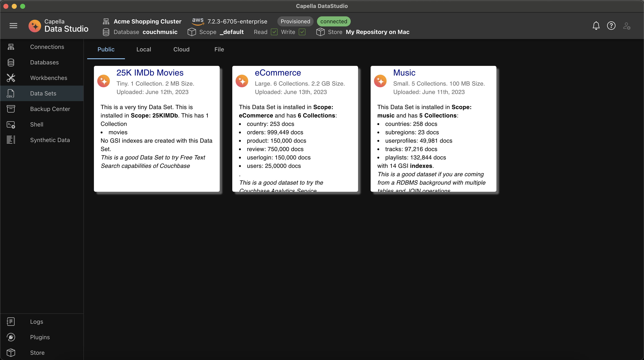Screen dimensions: 644x360
Task: Click the cluster icon beside Acme Shopping Cluster
Action: click(106, 22)
